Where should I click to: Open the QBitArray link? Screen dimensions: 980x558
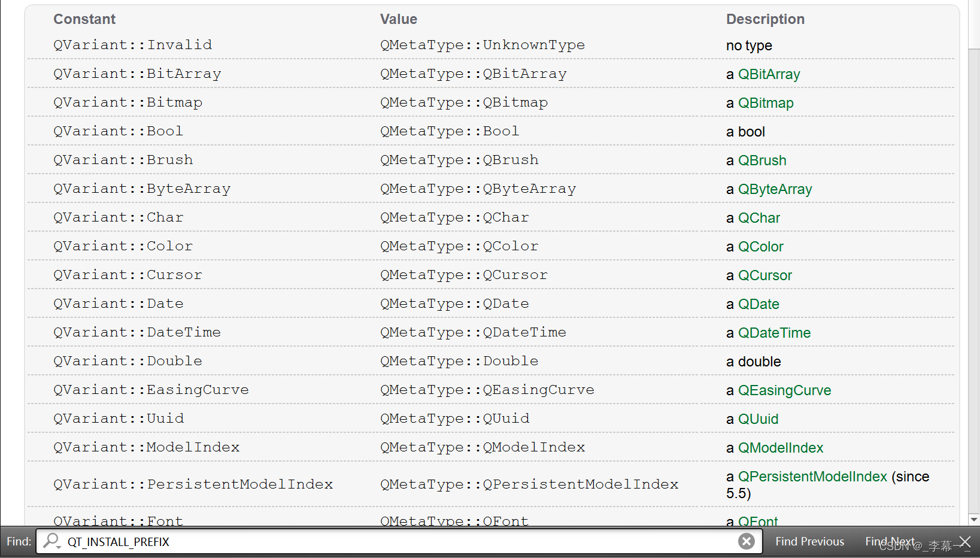(769, 74)
